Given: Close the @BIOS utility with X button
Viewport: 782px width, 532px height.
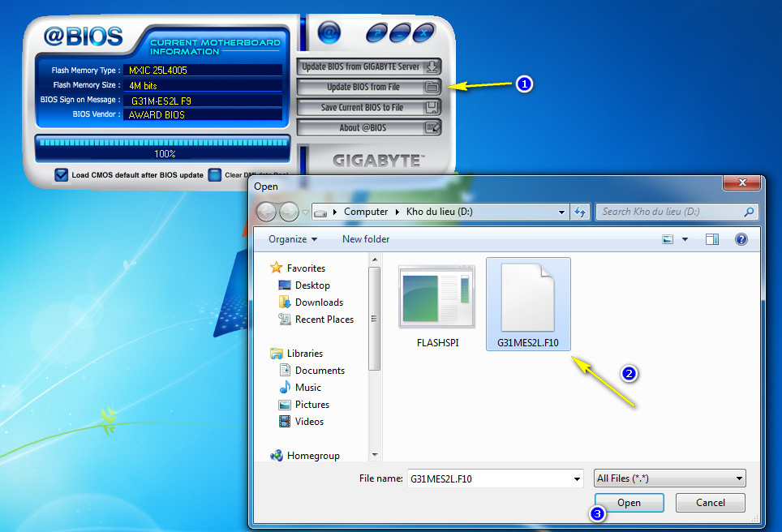Looking at the screenshot, I should [423, 33].
